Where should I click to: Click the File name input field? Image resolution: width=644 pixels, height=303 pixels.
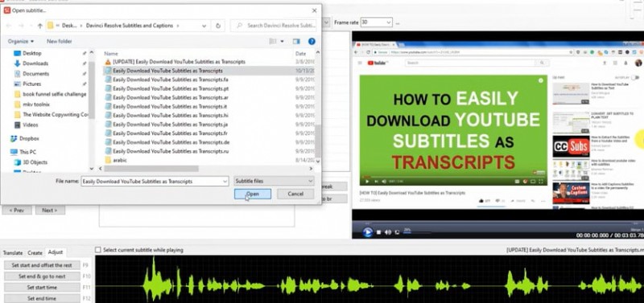[155, 181]
